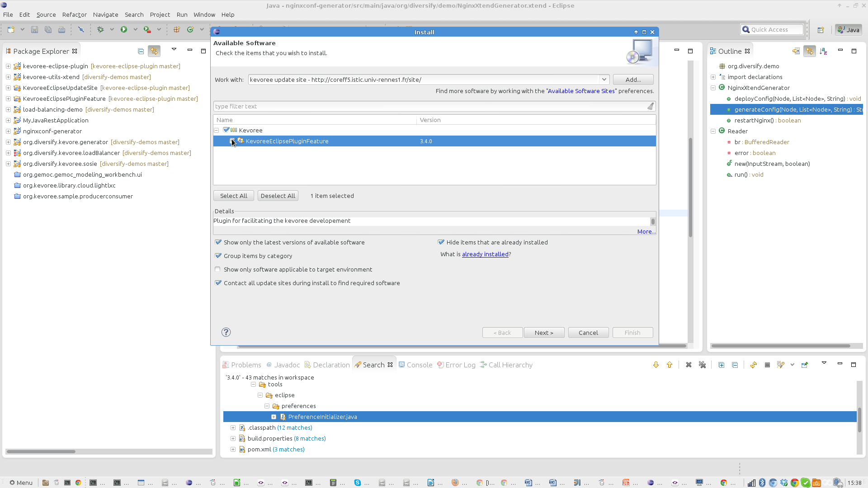The width and height of the screenshot is (868, 488).
Task: Click the New Java Class icon
Action: tap(190, 29)
